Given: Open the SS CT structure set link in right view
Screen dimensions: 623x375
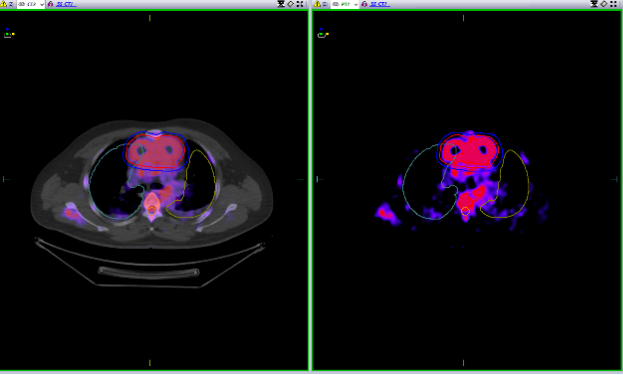Looking at the screenshot, I should click(x=380, y=4).
